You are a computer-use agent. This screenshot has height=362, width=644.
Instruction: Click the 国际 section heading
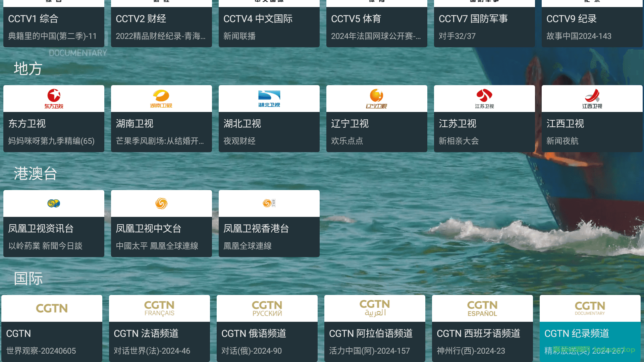(x=28, y=279)
